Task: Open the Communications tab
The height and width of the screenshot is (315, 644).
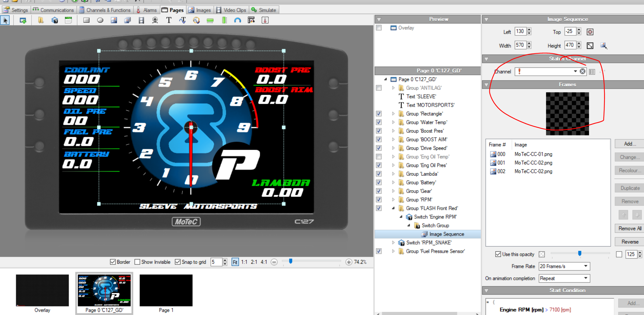Action: tap(53, 10)
